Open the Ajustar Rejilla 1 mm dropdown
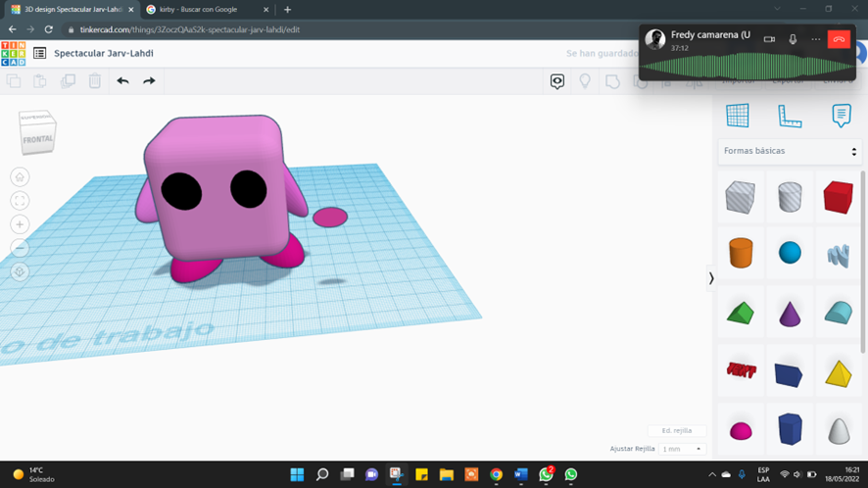The image size is (868, 488). click(682, 449)
